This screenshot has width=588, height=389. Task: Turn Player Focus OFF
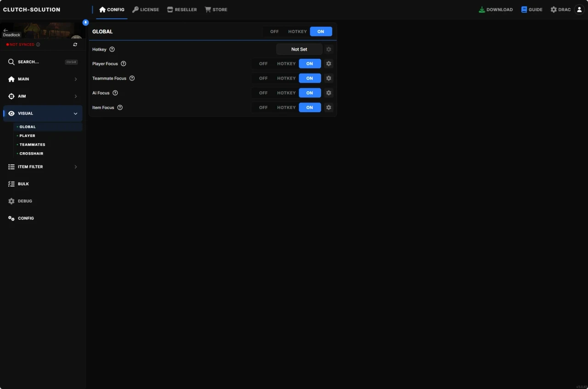click(263, 64)
